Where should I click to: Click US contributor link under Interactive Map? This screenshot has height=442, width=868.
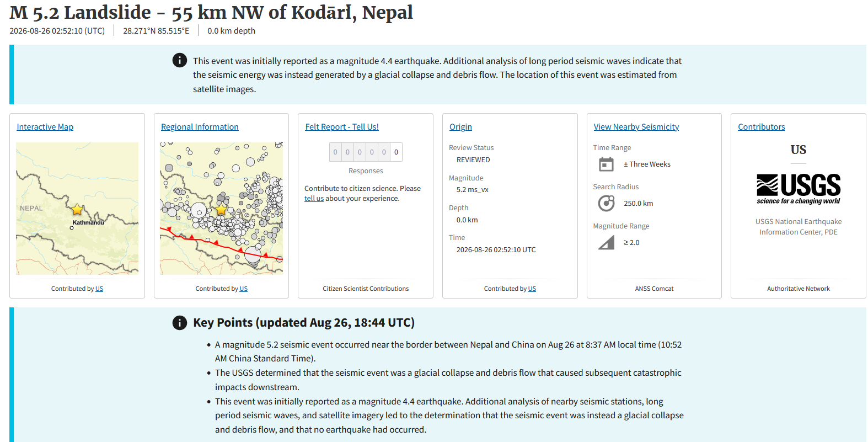[x=99, y=289]
